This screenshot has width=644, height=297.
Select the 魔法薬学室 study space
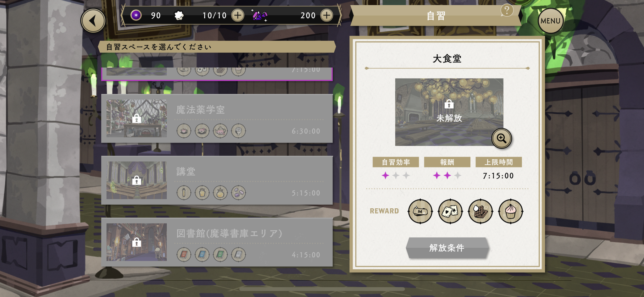tap(217, 118)
